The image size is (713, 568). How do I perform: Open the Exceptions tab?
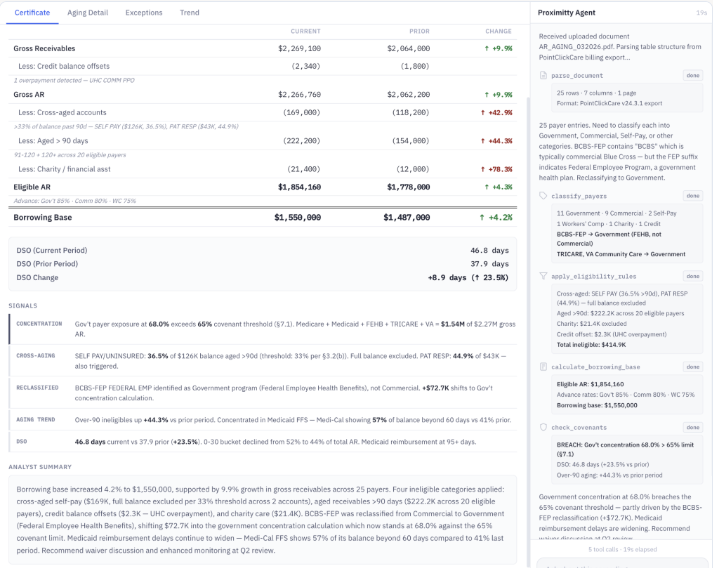pos(144,13)
